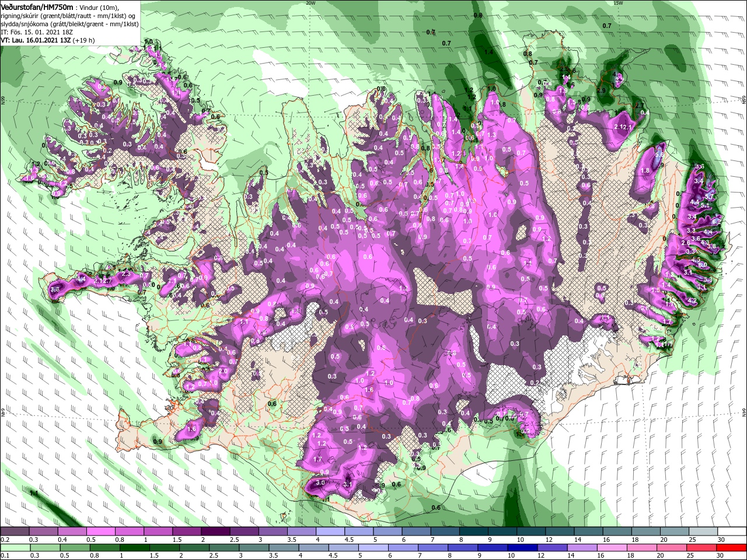Viewport: 747px width, 560px height.
Task: Pick the light periwinkle 4 snow scale swatch
Action: [x=330, y=531]
